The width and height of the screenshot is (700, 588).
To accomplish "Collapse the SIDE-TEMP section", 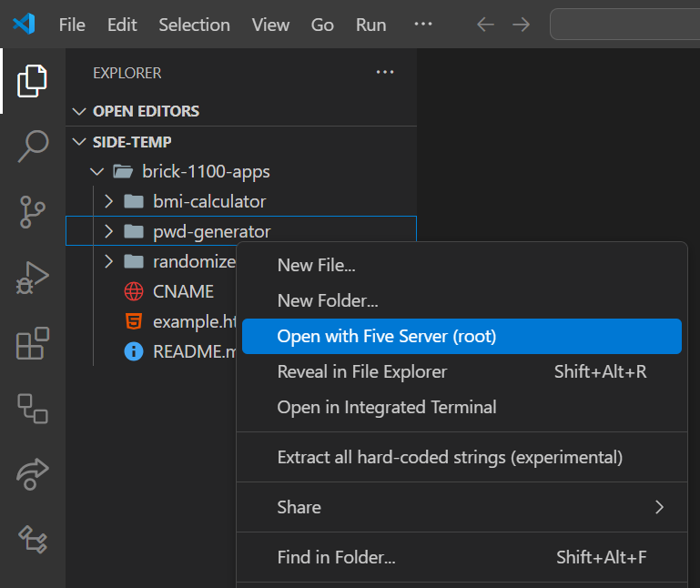I will (79, 142).
